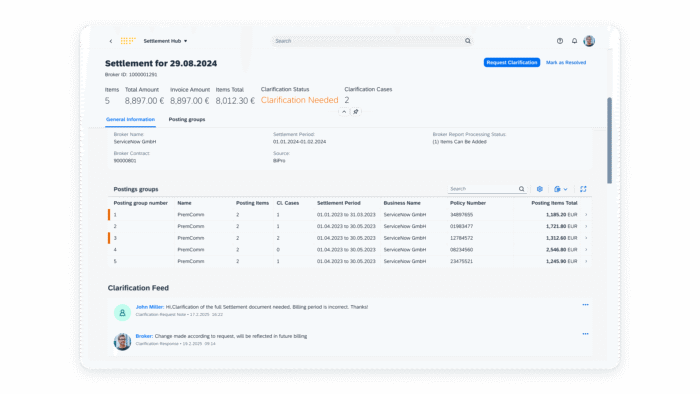
Task: Click the Mark as Resolved link
Action: pos(566,62)
